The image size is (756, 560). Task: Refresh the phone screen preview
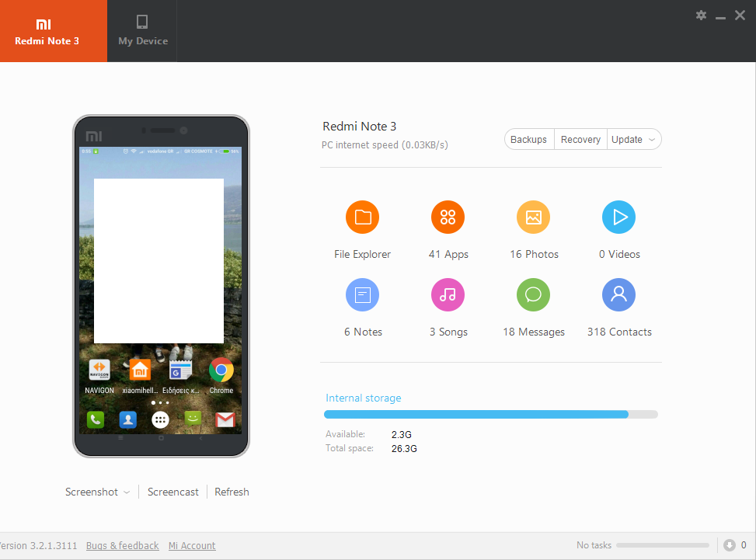[232, 492]
